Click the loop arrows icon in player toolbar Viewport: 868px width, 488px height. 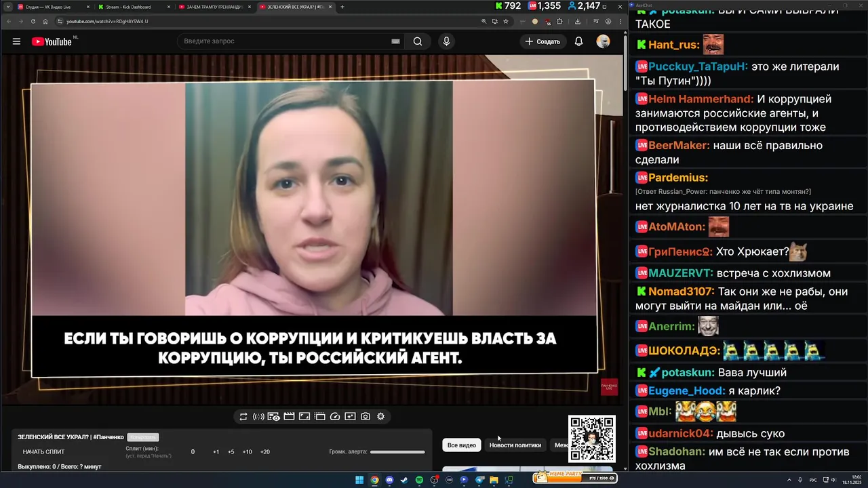[243, 417]
